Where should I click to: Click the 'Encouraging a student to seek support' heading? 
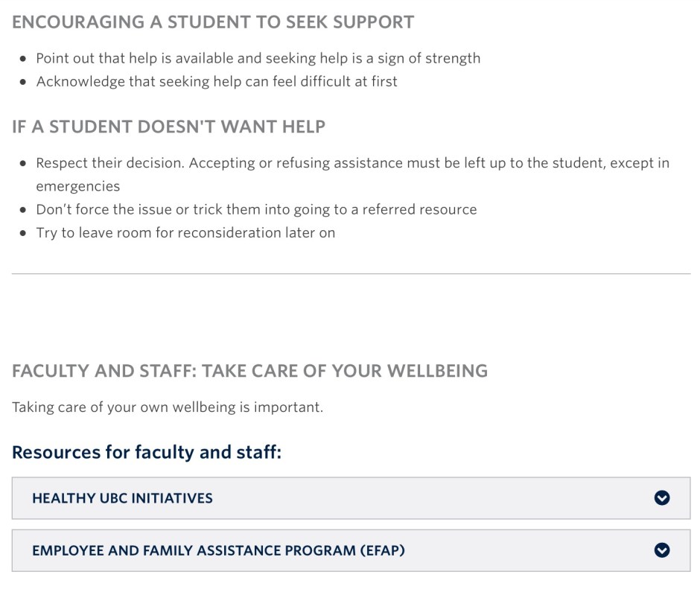click(x=213, y=22)
